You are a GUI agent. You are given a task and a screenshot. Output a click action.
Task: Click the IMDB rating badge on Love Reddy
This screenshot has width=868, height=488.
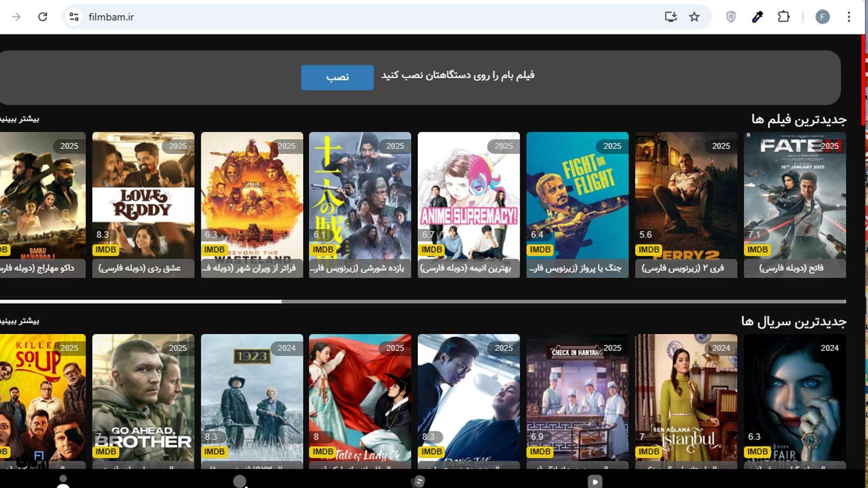click(105, 249)
